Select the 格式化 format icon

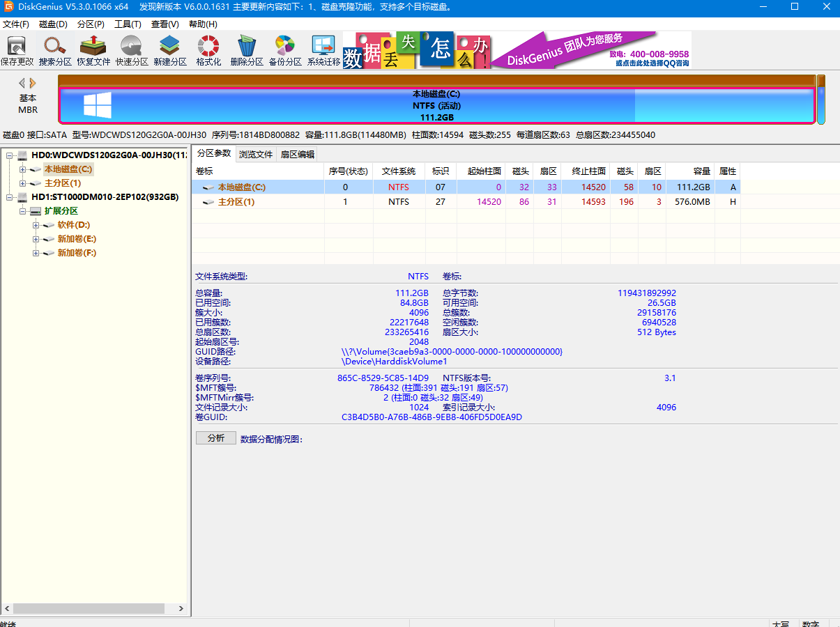click(208, 49)
